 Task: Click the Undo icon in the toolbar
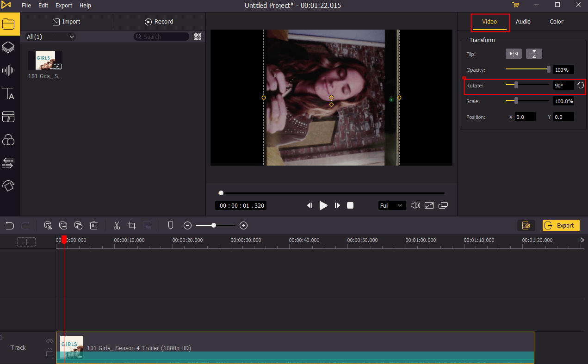9,225
